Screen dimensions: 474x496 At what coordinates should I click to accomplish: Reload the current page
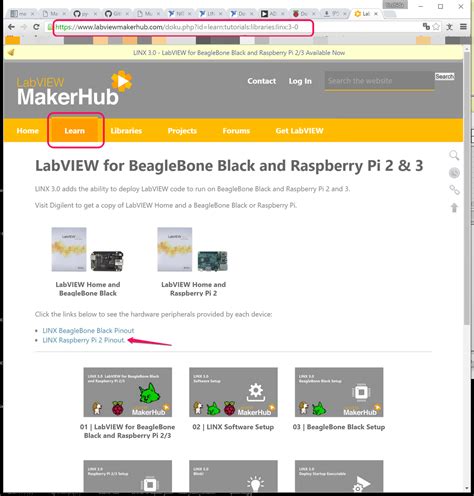(36, 27)
